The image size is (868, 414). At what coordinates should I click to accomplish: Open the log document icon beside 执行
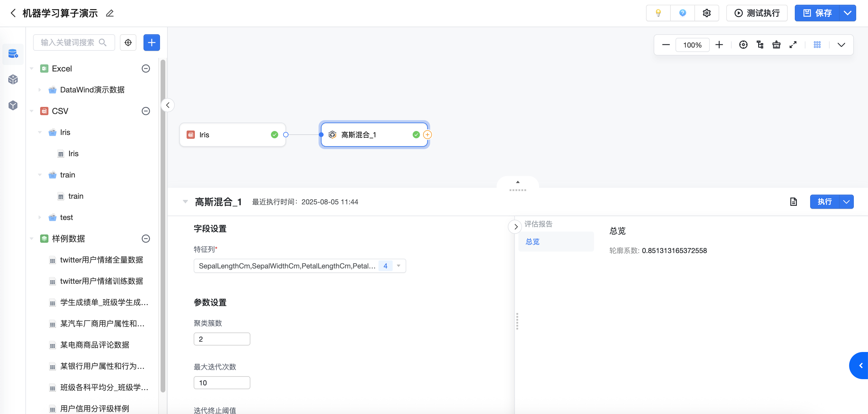[x=794, y=202]
